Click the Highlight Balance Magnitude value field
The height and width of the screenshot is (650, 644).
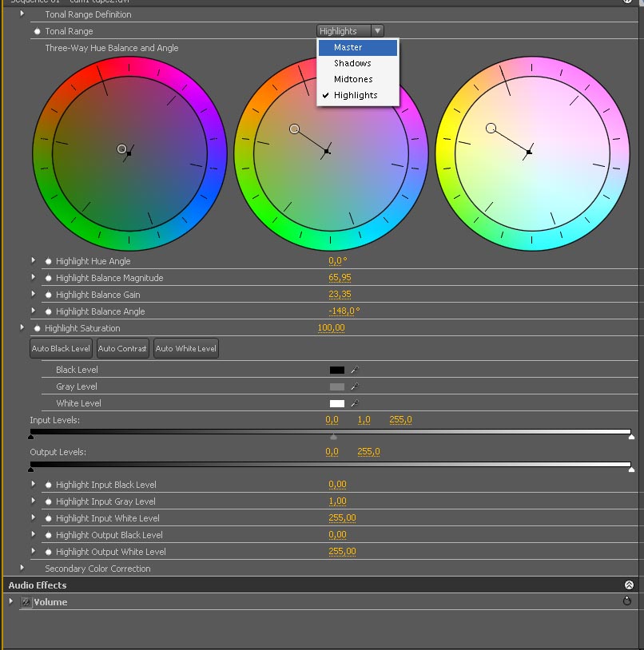tap(340, 278)
